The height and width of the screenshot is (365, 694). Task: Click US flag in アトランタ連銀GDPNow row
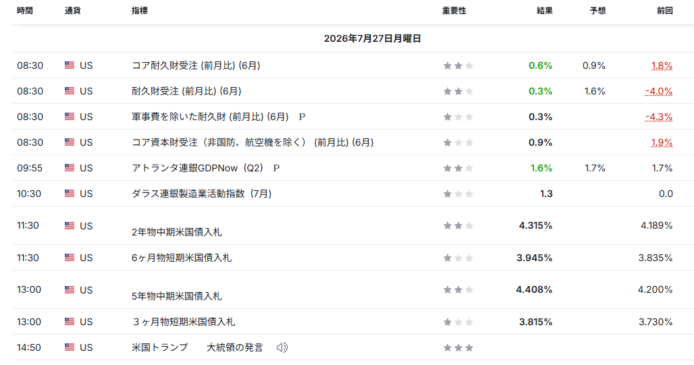[69, 168]
